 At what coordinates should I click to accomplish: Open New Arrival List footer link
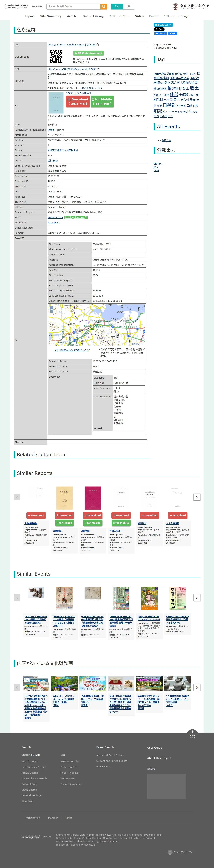coord(70,761)
